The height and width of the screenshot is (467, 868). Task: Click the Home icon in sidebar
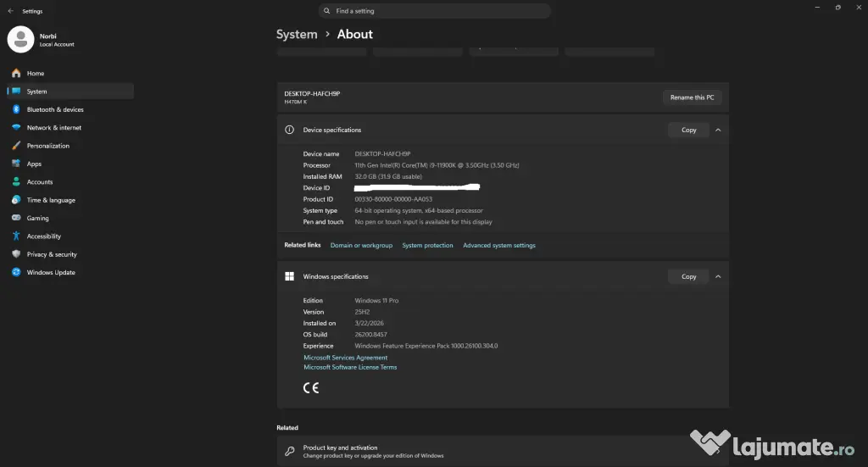tap(16, 73)
